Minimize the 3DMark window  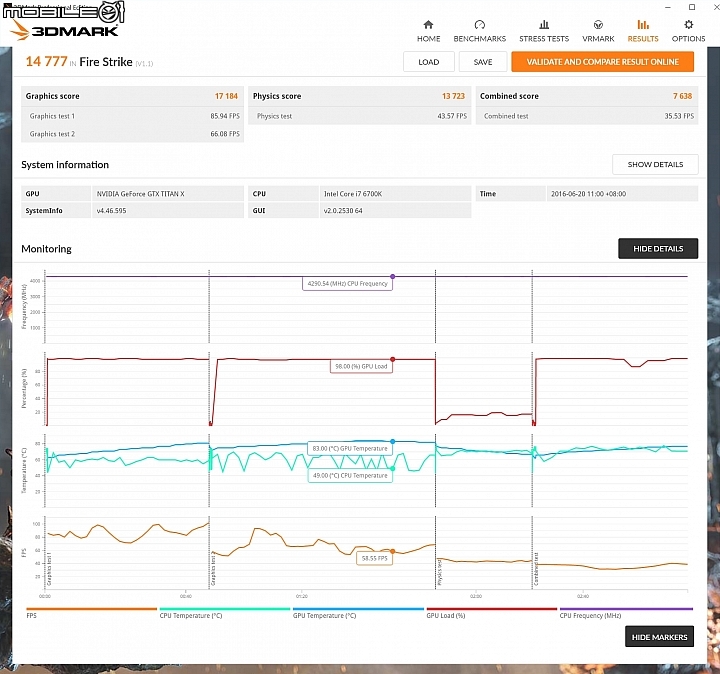668,7
